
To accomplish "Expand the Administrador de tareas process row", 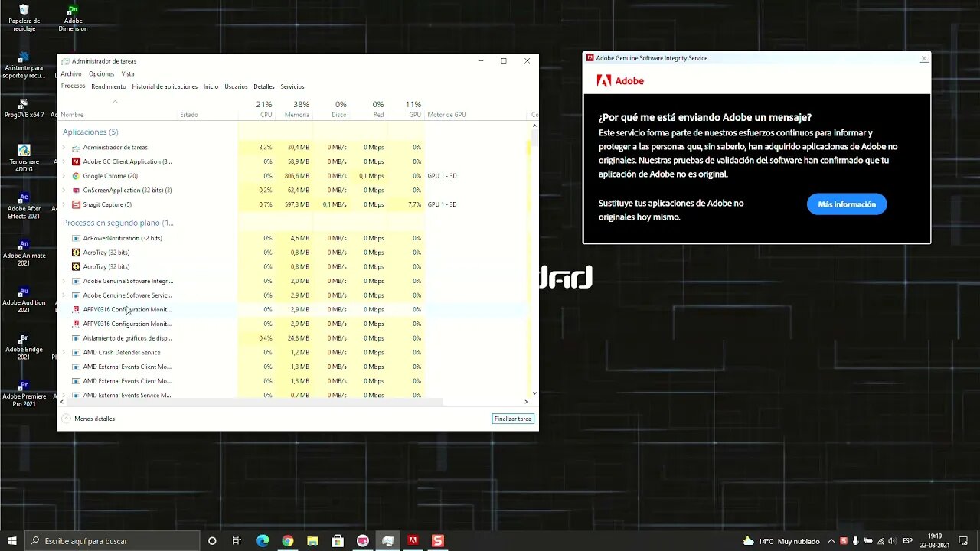I will (x=64, y=147).
